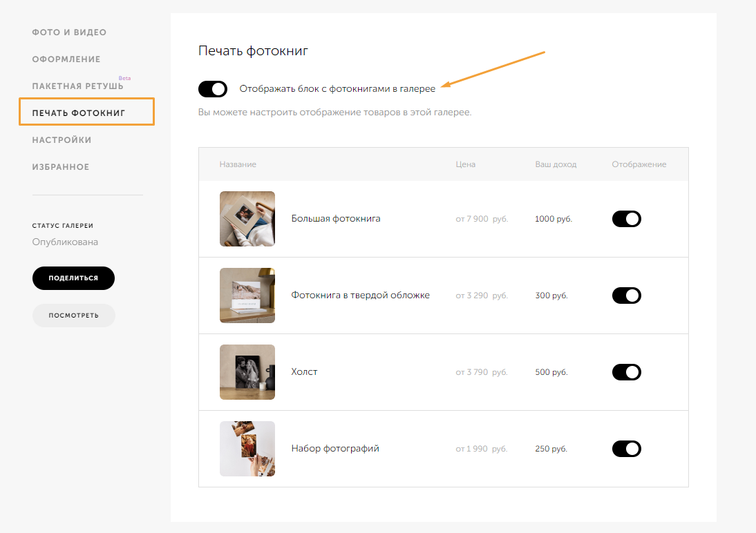Toggle display for Фотокнига в твердой обложке

[627, 295]
